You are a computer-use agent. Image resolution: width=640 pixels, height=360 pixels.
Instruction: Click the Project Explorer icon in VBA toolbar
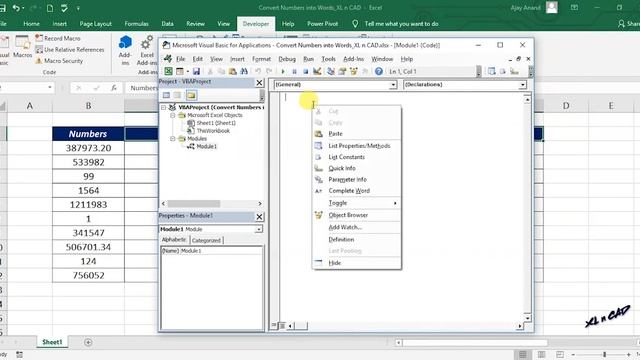pos(331,71)
